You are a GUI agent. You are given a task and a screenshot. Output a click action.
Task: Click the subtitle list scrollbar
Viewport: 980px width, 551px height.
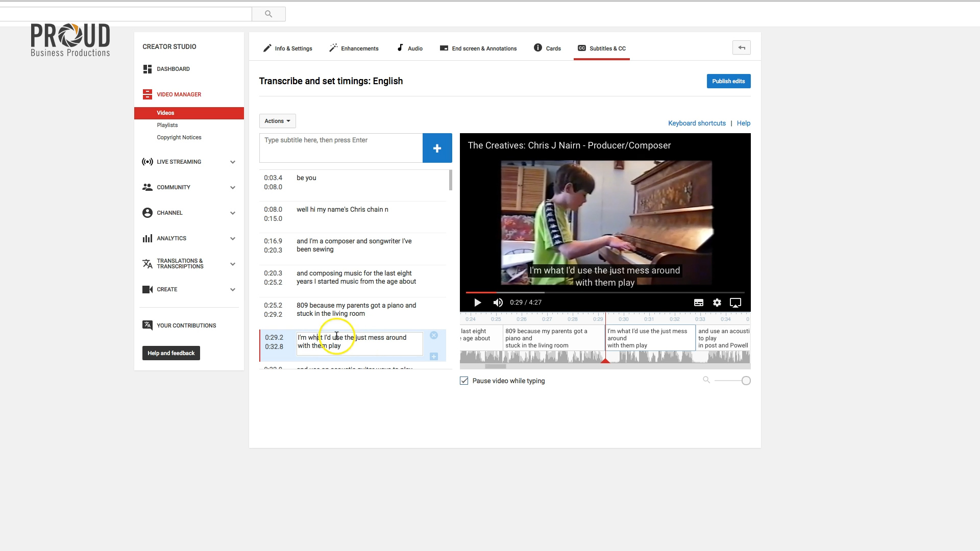(451, 180)
